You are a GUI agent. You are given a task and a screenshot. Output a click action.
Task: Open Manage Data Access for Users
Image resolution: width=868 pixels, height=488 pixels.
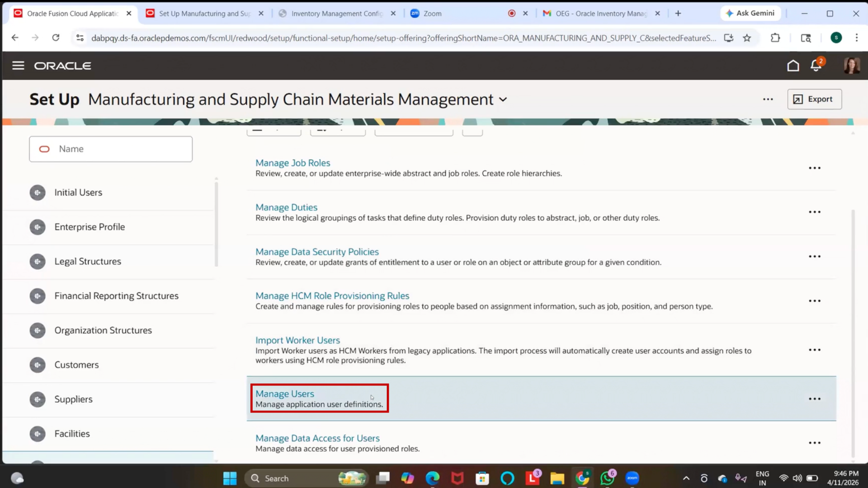[317, 438]
